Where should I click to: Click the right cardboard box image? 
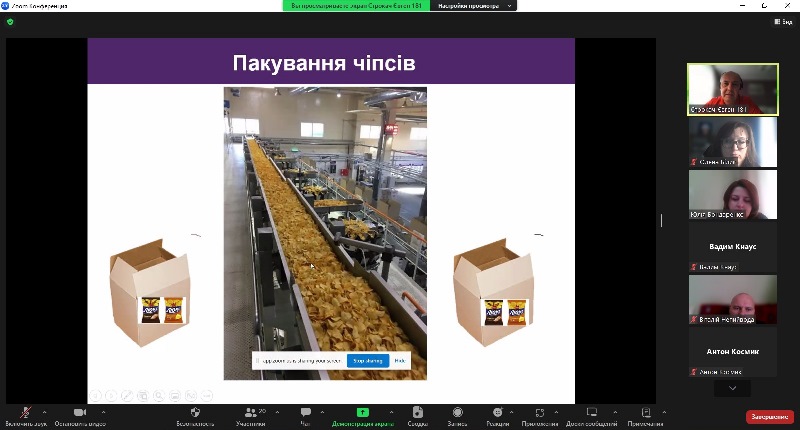coord(493,292)
